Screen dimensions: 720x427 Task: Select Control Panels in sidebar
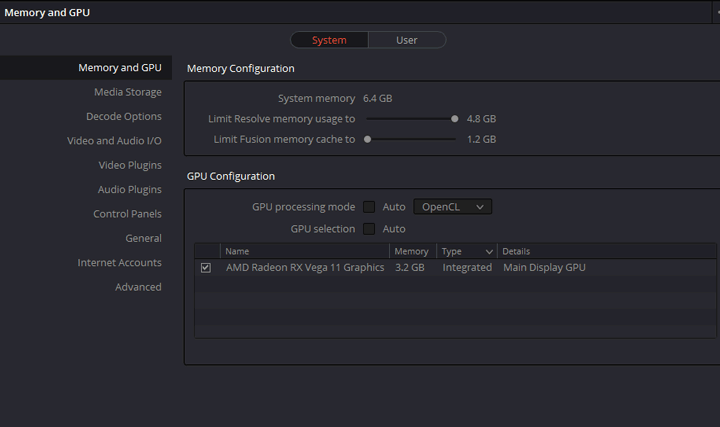(127, 214)
